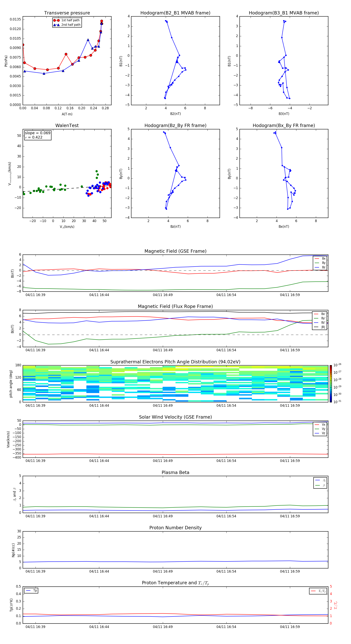Click the 'Plasma Beta' plot title
This screenshot has width=351, height=644.
pos(175,472)
